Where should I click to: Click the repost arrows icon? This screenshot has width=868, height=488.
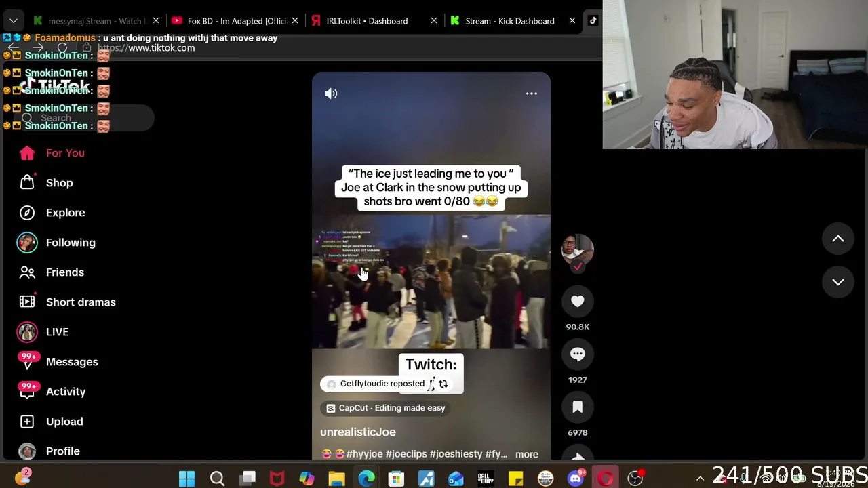(x=443, y=384)
